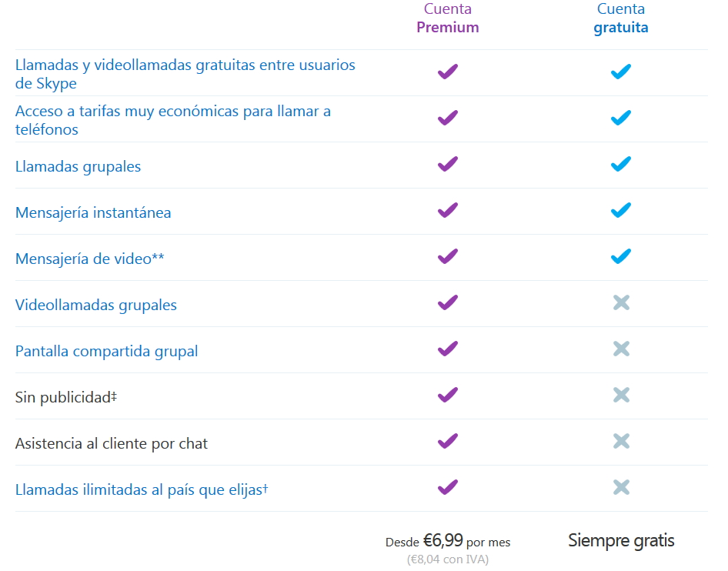Click gray X for Videollamadas grupales
728x571 pixels.
point(621,303)
